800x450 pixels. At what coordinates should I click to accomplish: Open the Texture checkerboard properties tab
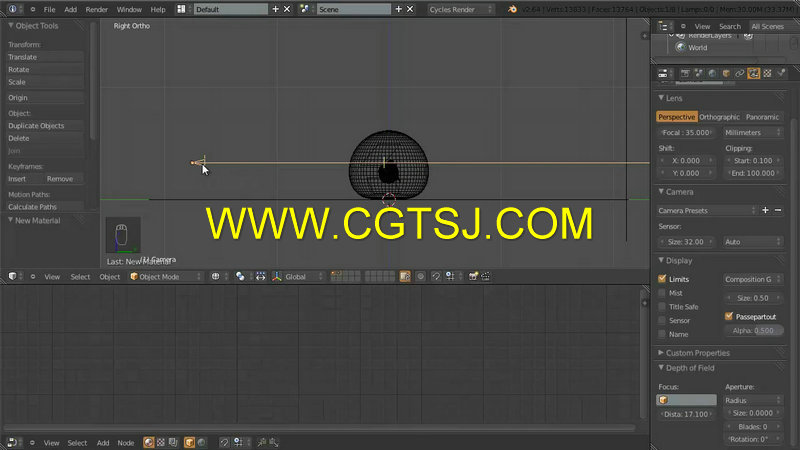tap(767, 73)
